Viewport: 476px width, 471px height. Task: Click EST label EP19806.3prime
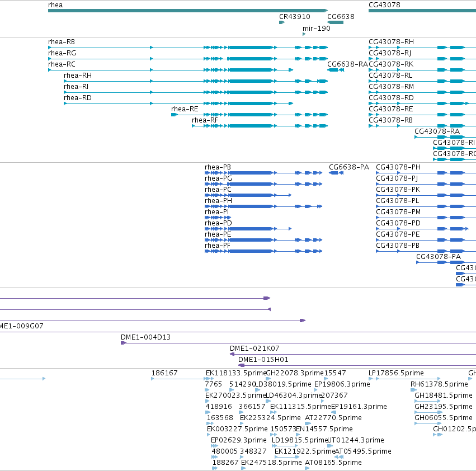[342, 384]
